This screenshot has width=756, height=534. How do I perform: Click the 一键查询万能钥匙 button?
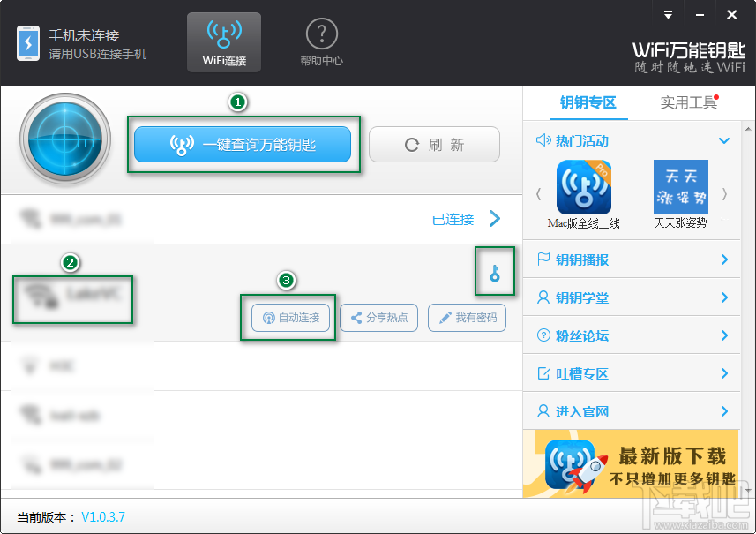pos(243,145)
